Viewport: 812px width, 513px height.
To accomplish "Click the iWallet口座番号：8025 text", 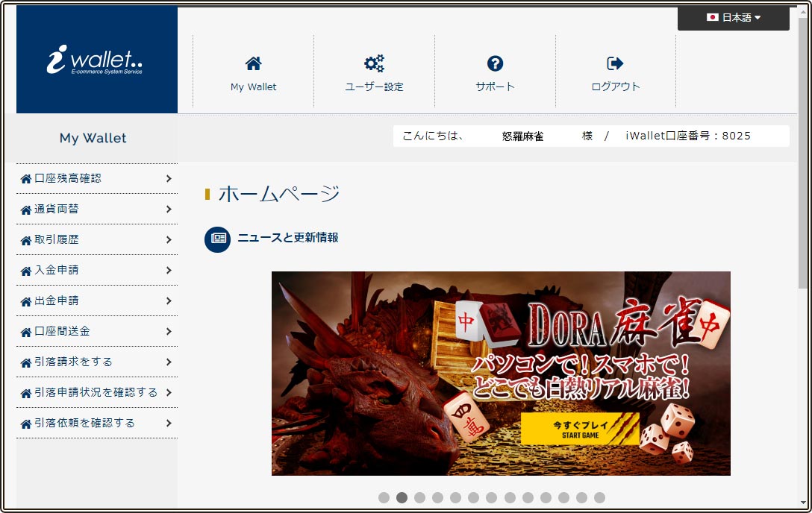I will pos(688,136).
